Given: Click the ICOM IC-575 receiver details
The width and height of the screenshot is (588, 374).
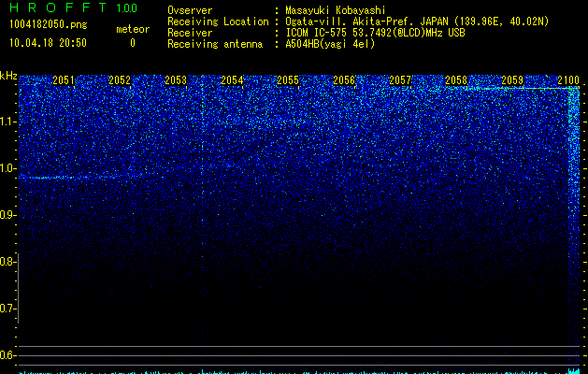Looking at the screenshot, I should [x=375, y=33].
